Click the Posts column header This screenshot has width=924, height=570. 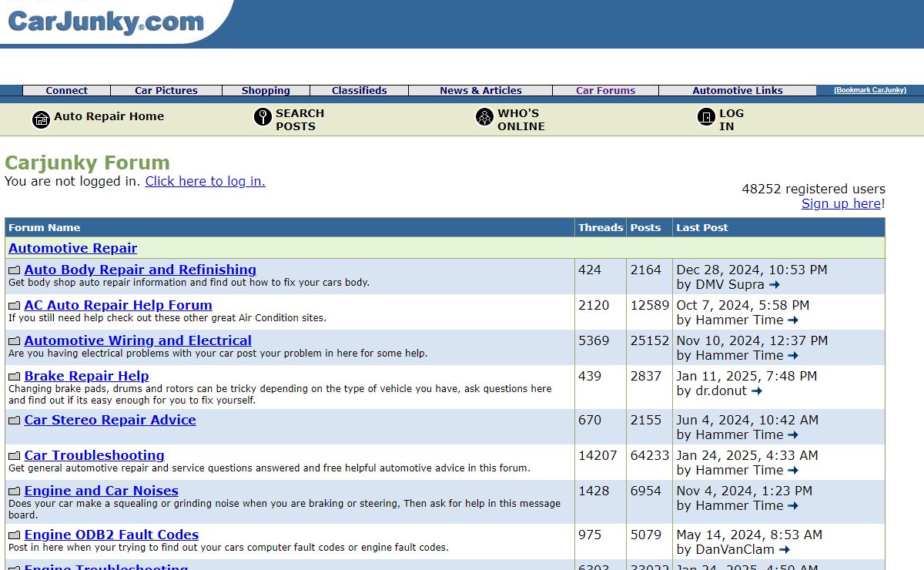(646, 227)
